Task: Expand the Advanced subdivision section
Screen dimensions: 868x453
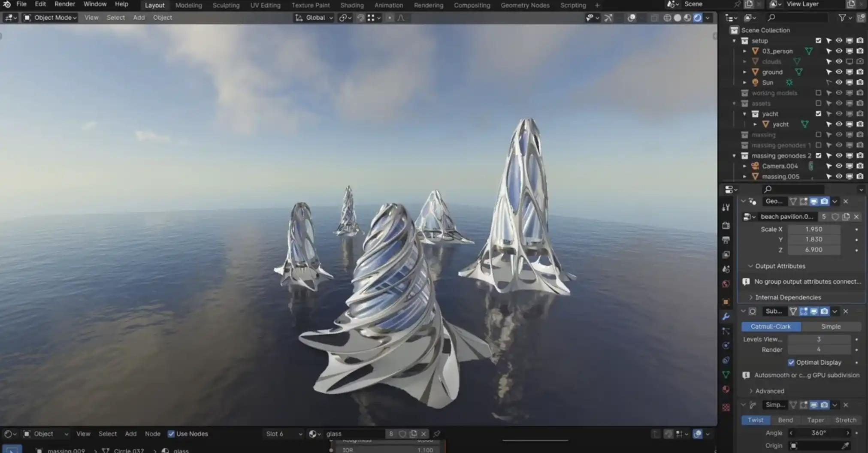Action: 751,391
